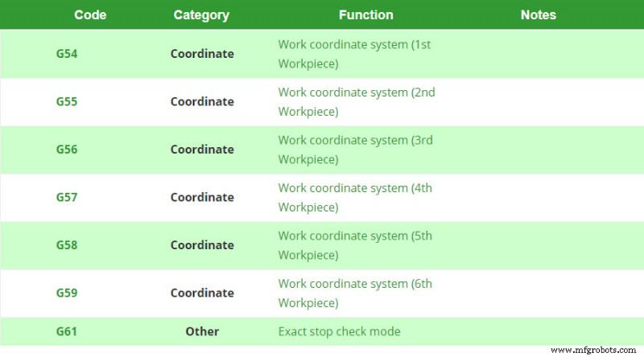Click the Other category cell

coord(202,331)
